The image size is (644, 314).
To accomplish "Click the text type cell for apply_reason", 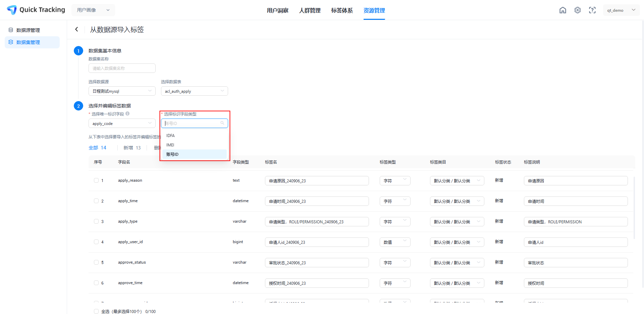I will (x=236, y=180).
